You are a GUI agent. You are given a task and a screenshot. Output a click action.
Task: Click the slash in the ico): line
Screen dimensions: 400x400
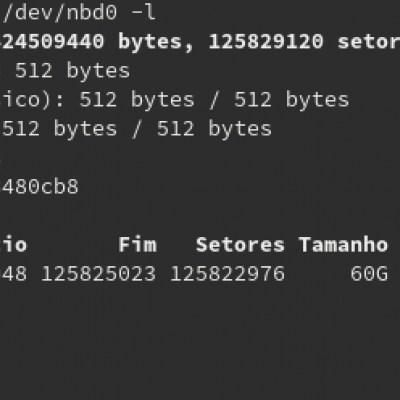[x=214, y=100]
